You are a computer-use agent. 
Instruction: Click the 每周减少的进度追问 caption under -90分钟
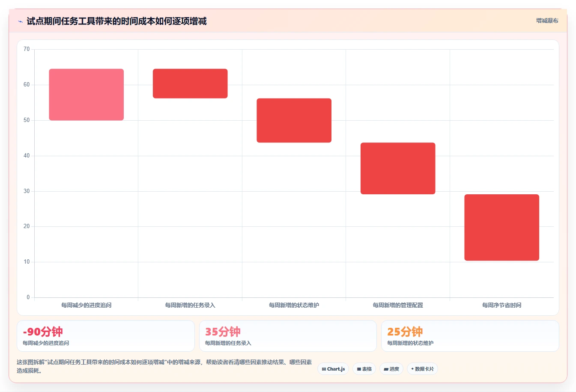tap(46, 343)
